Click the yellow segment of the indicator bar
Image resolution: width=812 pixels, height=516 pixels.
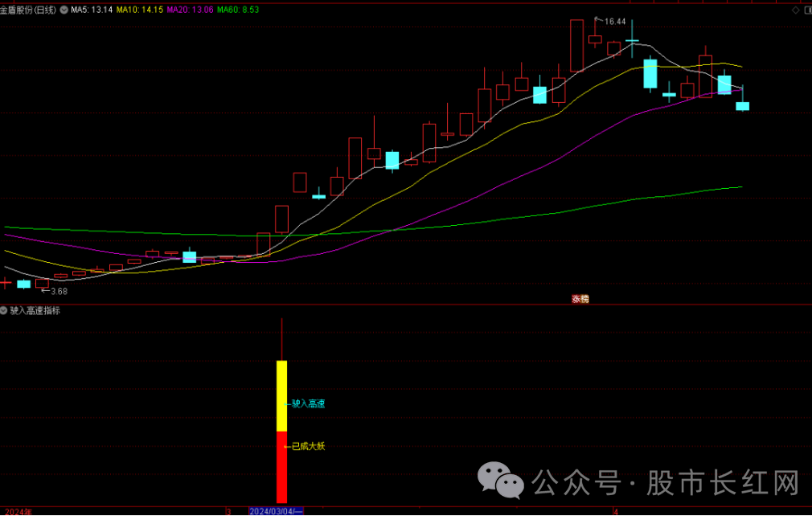coord(281,396)
